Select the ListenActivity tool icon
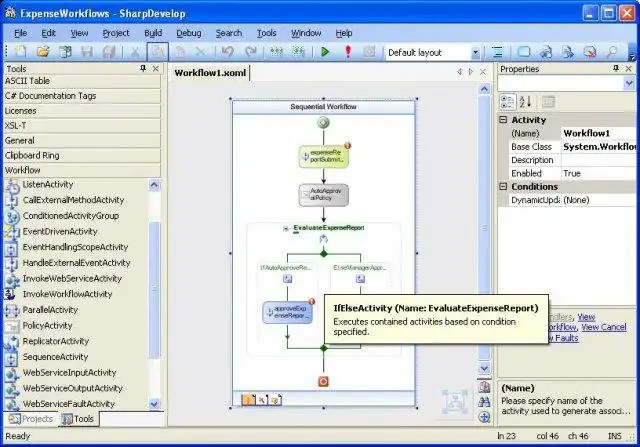640x447 pixels. [x=12, y=185]
